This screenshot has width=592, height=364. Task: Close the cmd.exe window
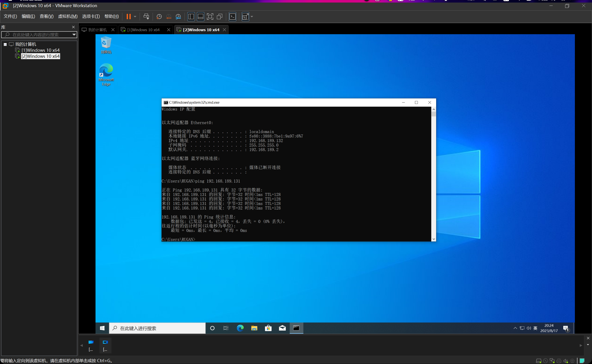point(429,102)
